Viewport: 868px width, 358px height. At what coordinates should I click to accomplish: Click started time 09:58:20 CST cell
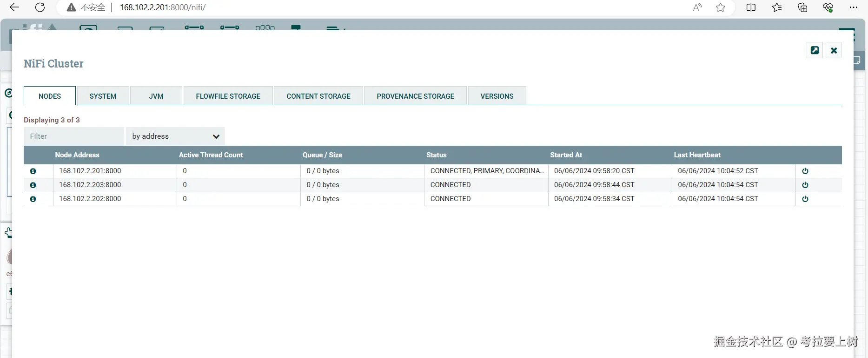coord(610,171)
